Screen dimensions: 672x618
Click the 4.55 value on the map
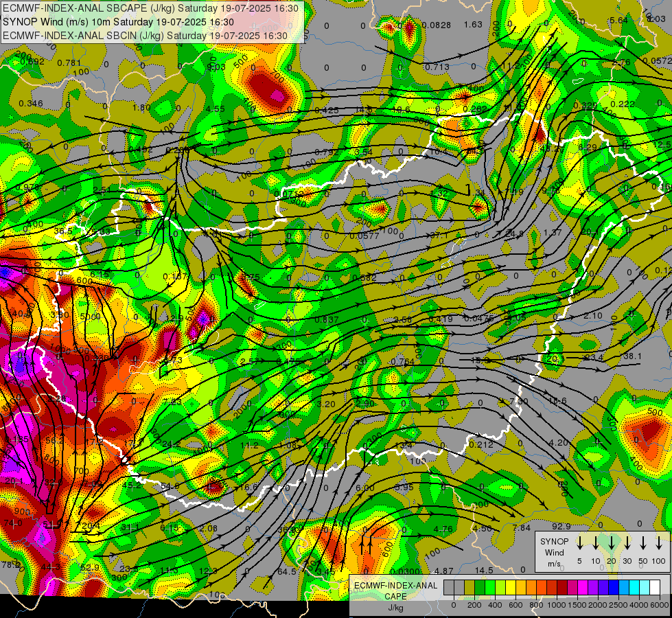[215, 109]
